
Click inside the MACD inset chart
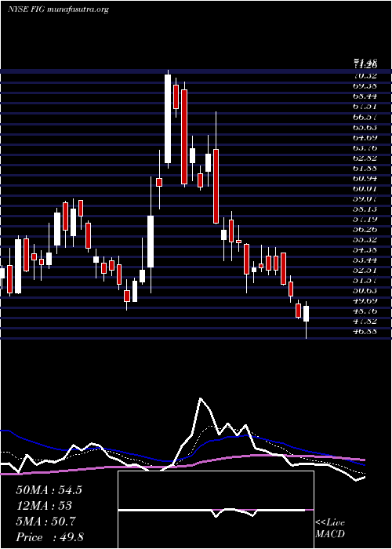click(216, 510)
